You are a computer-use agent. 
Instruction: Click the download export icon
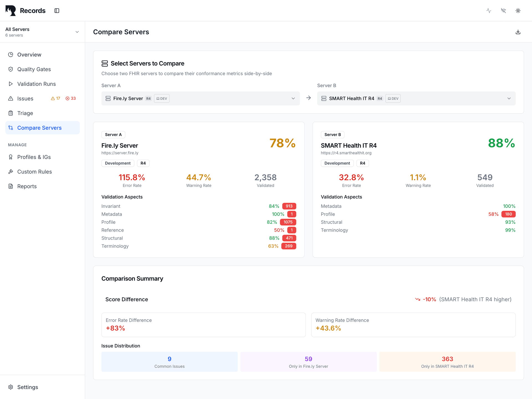[x=518, y=32]
